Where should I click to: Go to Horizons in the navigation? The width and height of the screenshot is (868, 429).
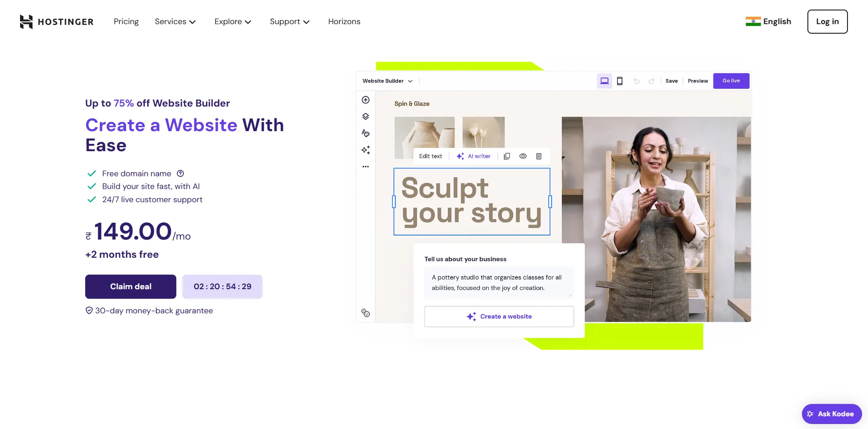344,21
